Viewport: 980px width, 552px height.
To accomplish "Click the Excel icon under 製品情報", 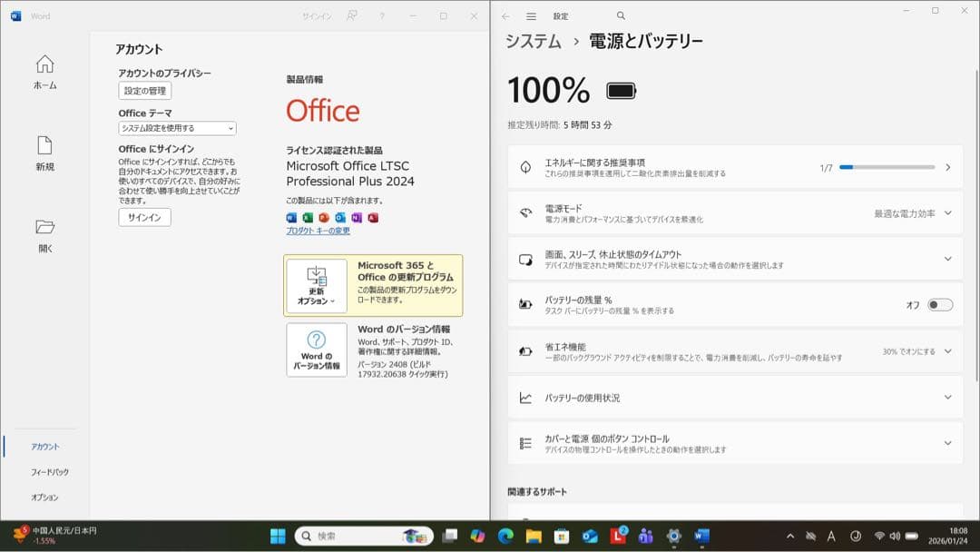I will point(307,219).
